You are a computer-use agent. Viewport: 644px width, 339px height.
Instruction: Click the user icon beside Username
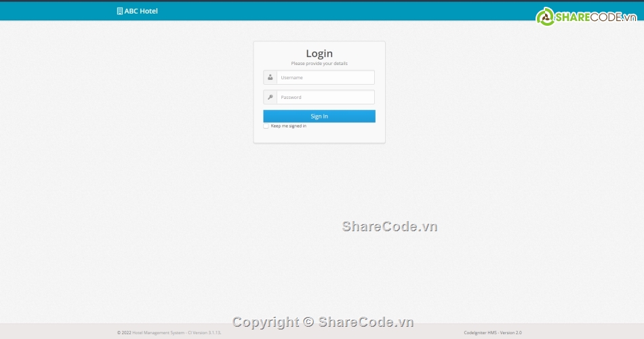click(270, 77)
